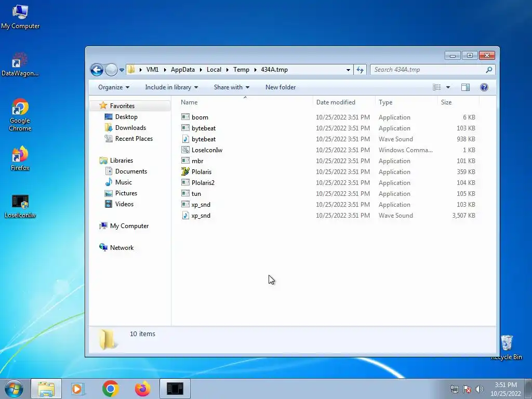Open the Share with menu
The image size is (532, 399).
(x=231, y=87)
